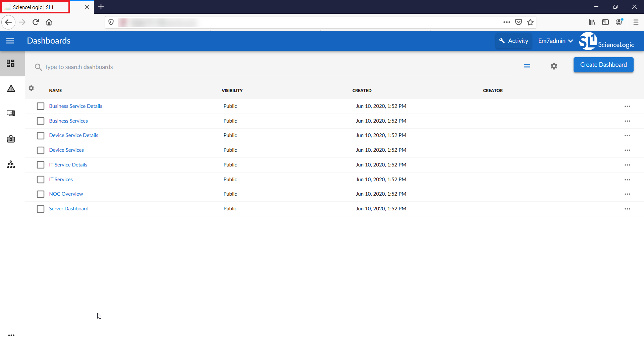Open the Firefox application menu
Viewport: 644px width, 345px height.
pos(636,22)
